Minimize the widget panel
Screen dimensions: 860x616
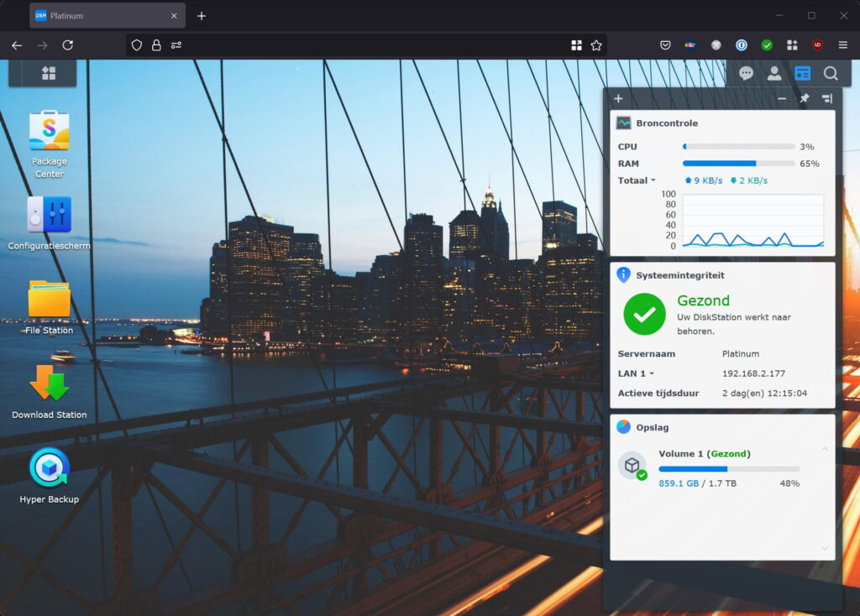(782, 99)
